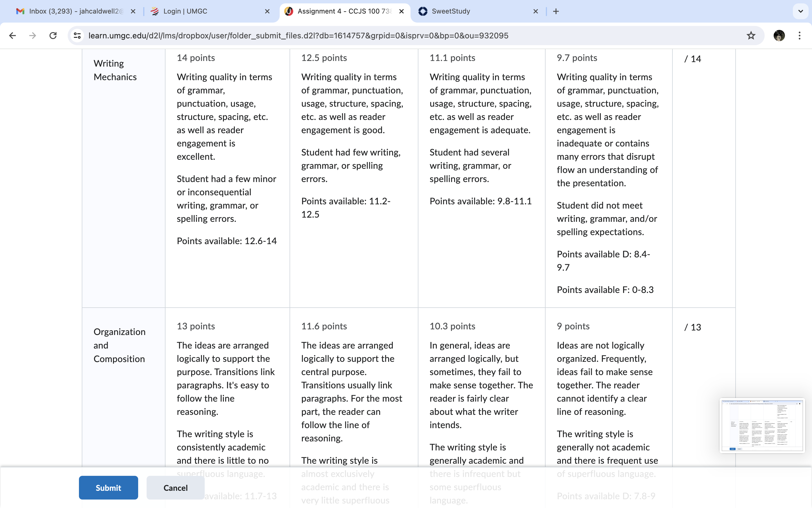Bookmark this page with the star icon
812x508 pixels.
pos(751,36)
